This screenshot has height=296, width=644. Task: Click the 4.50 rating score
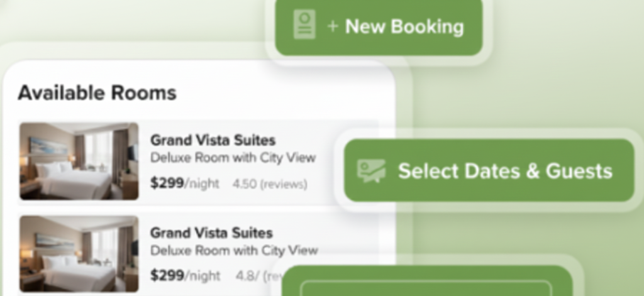click(243, 184)
